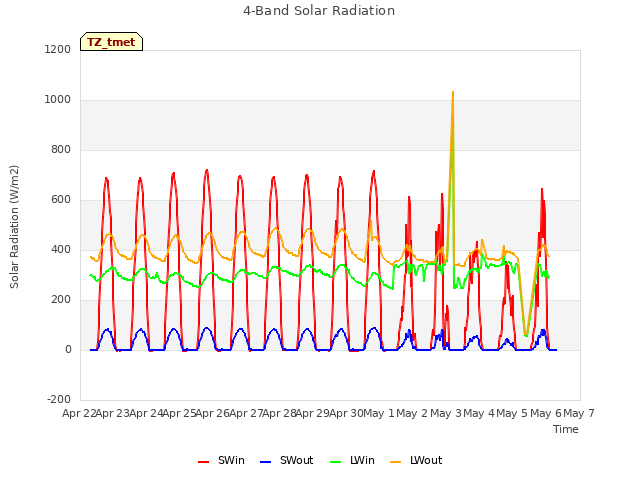Toggle the LWout legend entry
The height and width of the screenshot is (480, 640).
tap(416, 460)
